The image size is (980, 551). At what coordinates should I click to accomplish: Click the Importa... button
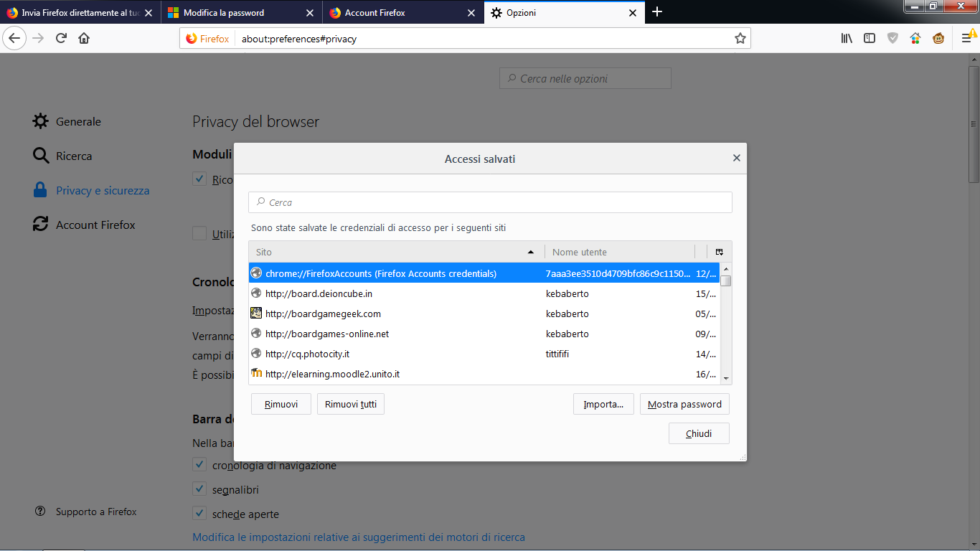[603, 404]
